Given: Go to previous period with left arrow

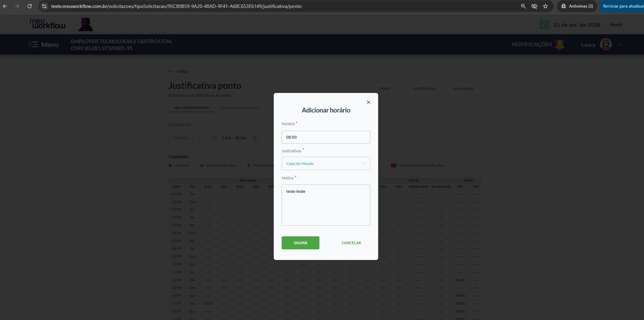Looking at the screenshot, I should point(214,138).
